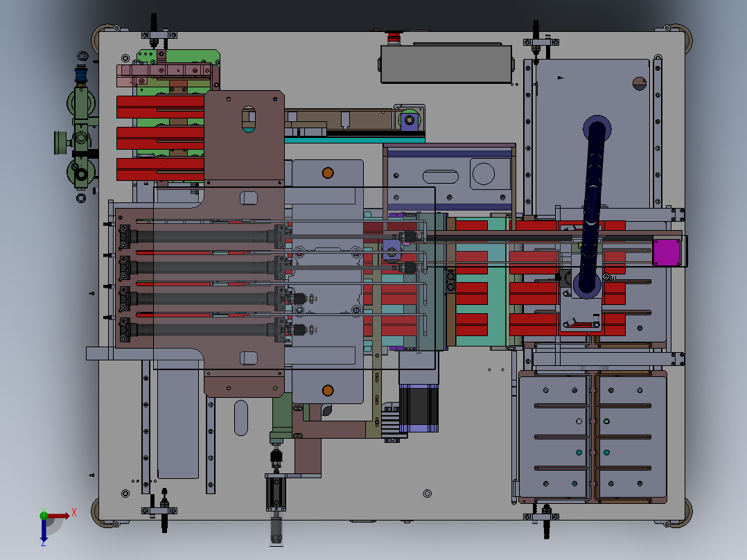Click the green Y axis origin ball
Viewport: 747px width, 560px height.
(44, 515)
